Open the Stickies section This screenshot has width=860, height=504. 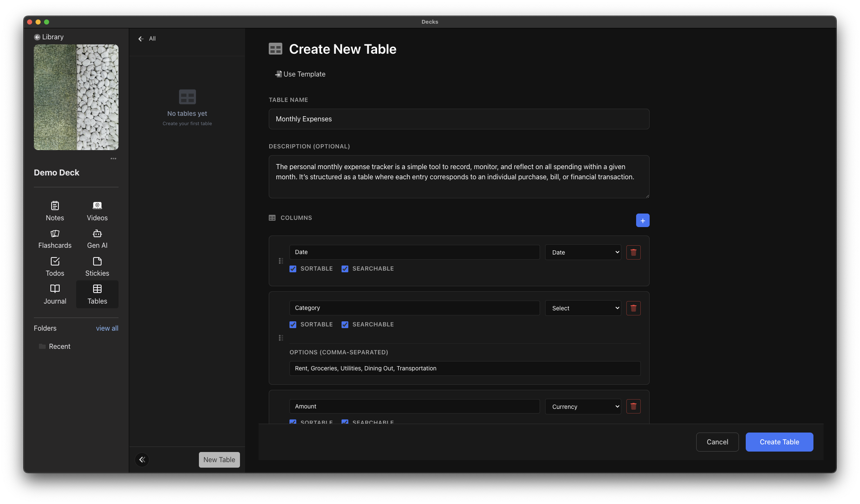pos(97,267)
